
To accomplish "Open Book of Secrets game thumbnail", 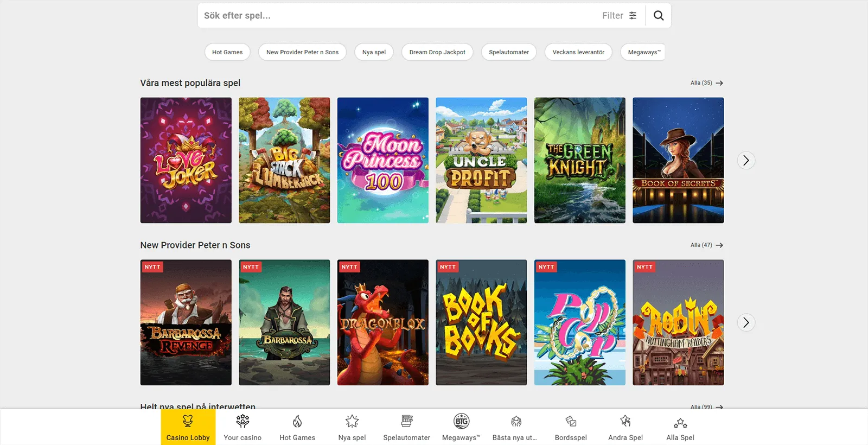I will (x=678, y=160).
